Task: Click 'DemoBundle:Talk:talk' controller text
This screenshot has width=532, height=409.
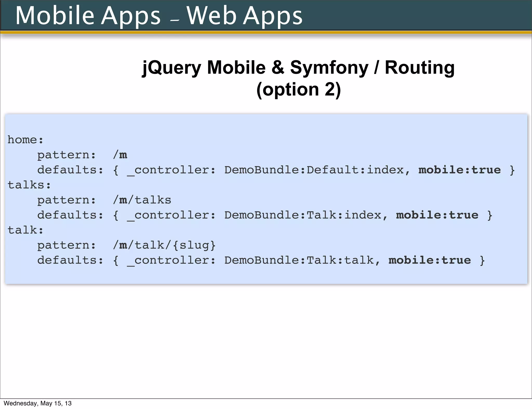Action: (x=299, y=260)
